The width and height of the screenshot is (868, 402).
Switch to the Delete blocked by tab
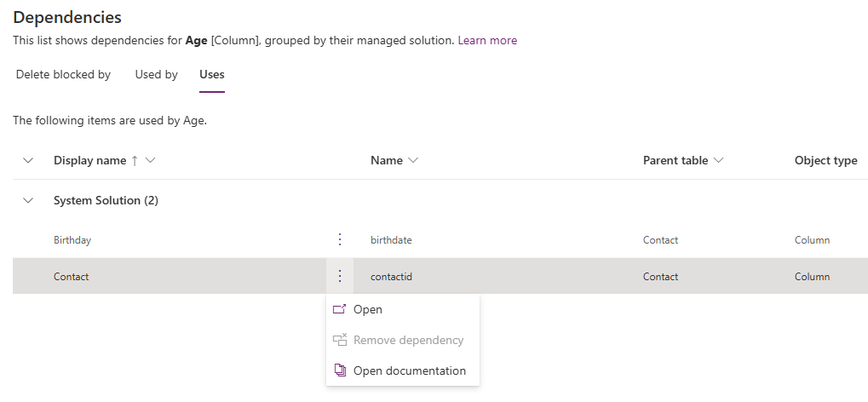(x=63, y=74)
